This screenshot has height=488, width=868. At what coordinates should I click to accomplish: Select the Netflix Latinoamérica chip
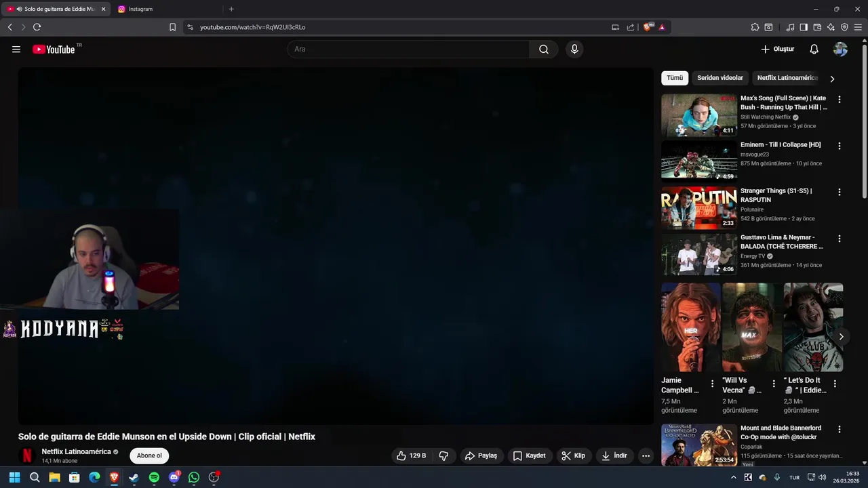(787, 78)
